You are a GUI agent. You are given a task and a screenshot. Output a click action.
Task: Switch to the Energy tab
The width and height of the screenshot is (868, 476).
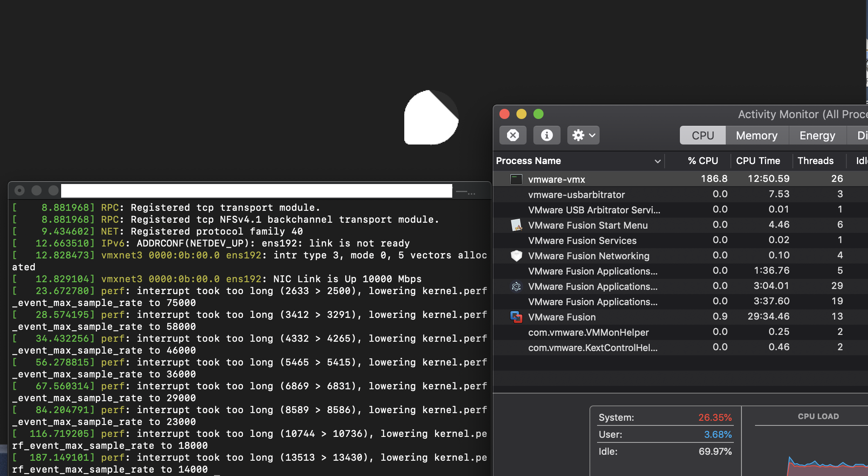(816, 135)
